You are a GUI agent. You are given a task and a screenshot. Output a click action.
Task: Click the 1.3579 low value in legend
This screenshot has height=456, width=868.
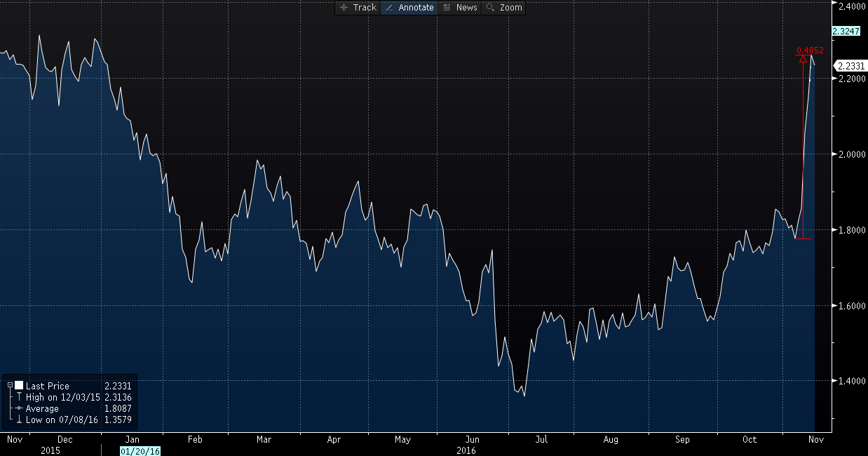[118, 420]
